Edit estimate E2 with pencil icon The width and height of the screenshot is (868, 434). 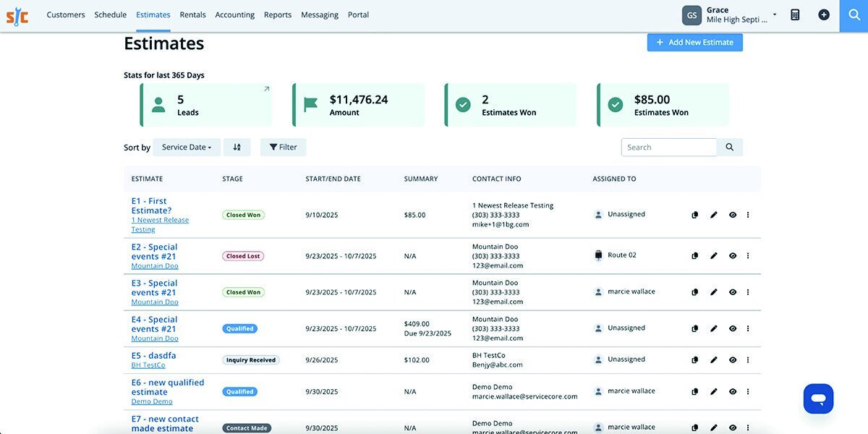pyautogui.click(x=714, y=255)
